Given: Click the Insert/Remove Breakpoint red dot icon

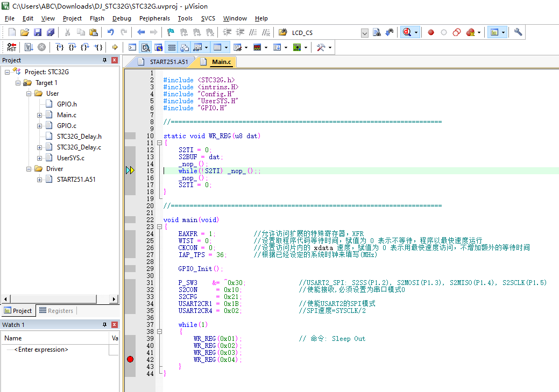Looking at the screenshot, I should pos(430,32).
